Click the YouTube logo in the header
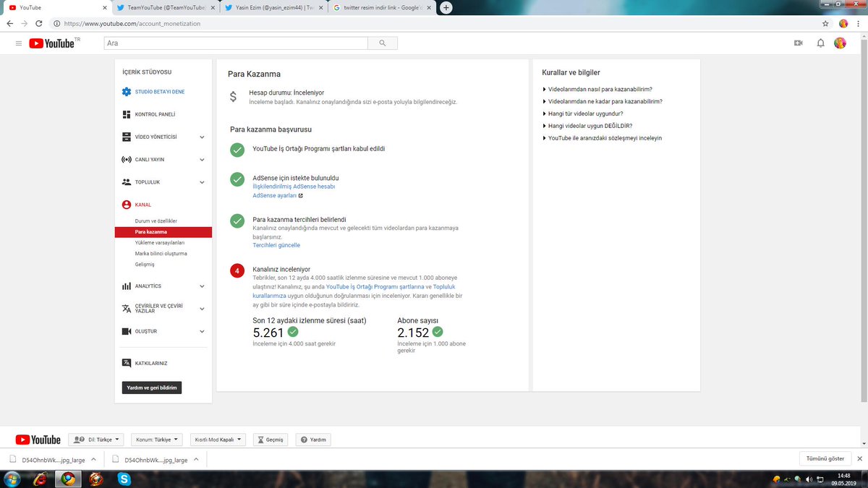 tap(52, 43)
